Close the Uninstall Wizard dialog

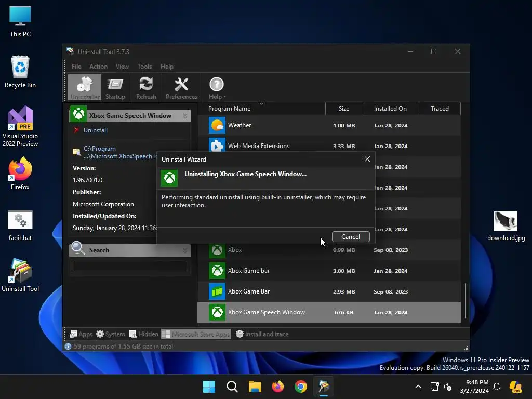pyautogui.click(x=367, y=159)
